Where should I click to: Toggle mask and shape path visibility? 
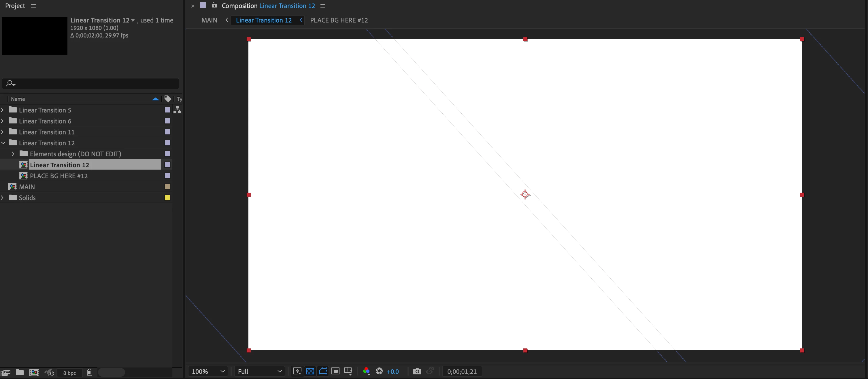tap(322, 371)
